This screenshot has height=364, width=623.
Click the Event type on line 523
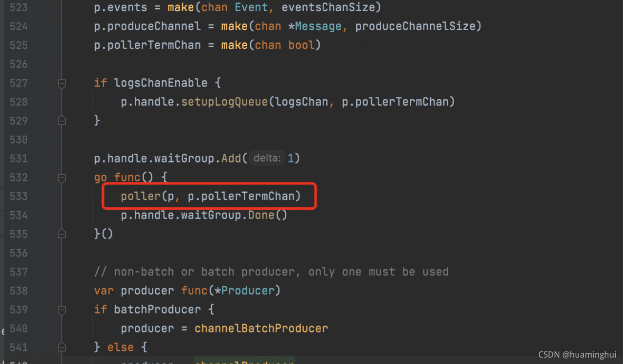coord(252,8)
